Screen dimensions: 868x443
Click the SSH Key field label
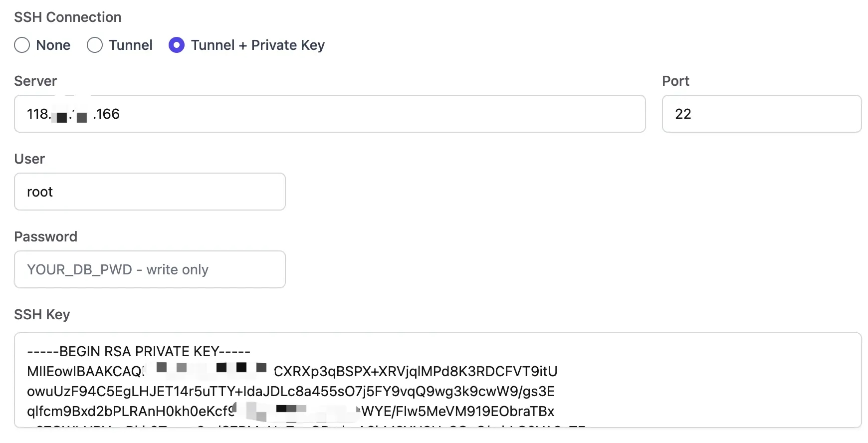click(x=42, y=314)
